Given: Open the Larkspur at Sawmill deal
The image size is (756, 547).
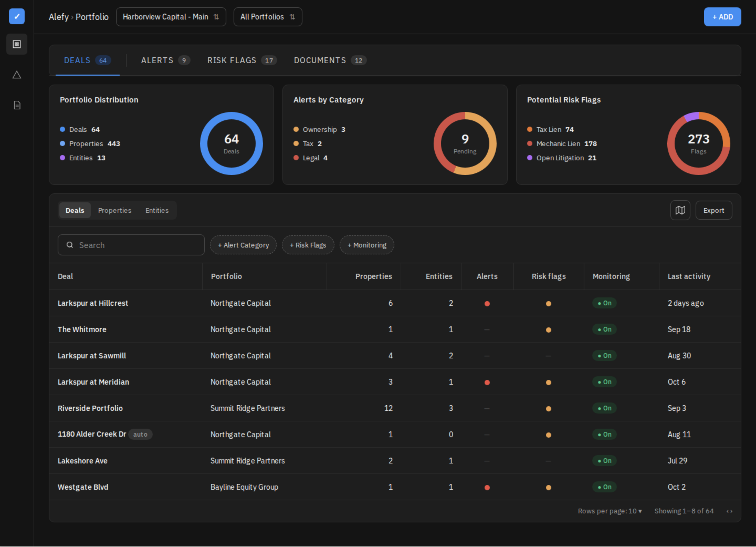Looking at the screenshot, I should click(92, 356).
